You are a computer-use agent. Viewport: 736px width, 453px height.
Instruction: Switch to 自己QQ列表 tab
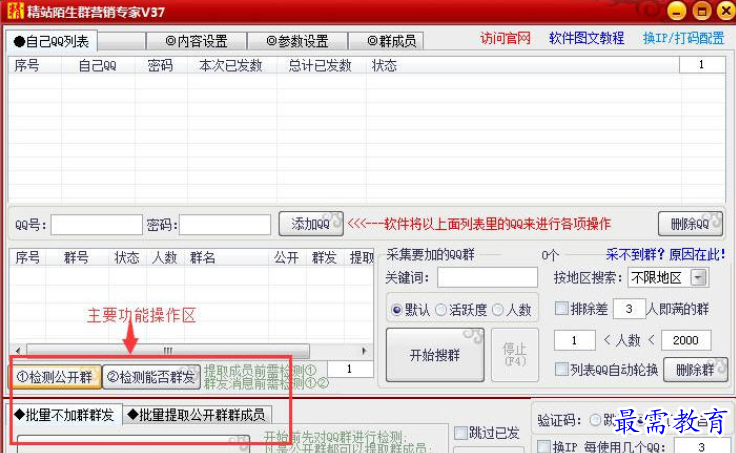(x=51, y=42)
